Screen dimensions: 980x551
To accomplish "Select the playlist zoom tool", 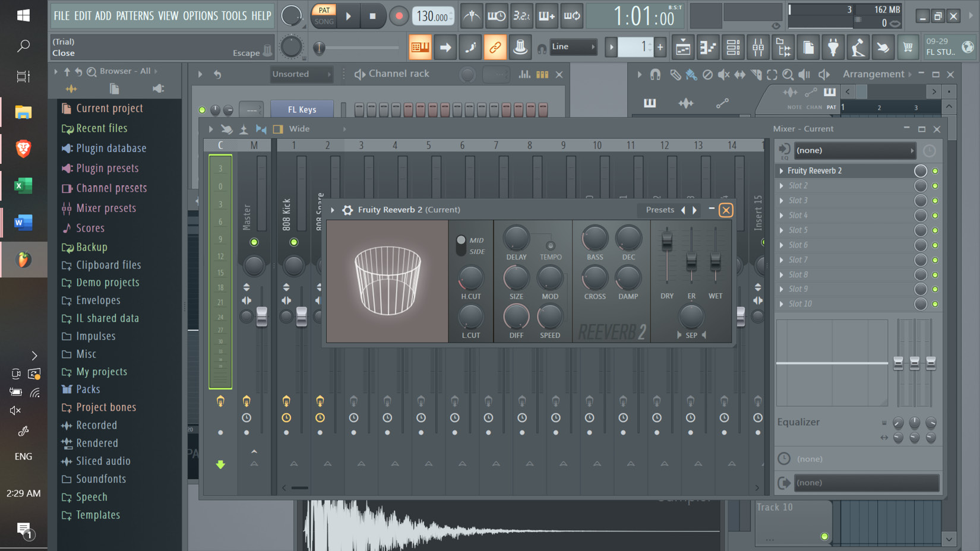I will point(788,74).
